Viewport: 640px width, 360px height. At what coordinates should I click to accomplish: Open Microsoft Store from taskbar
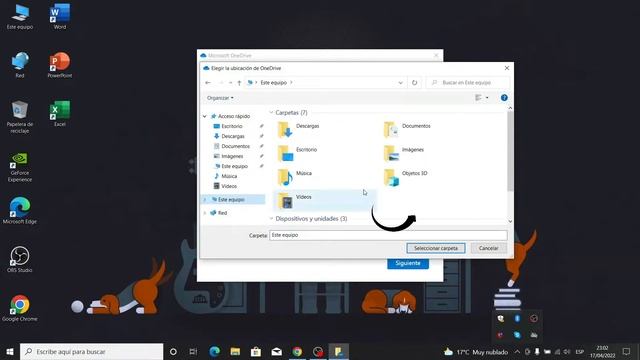(x=256, y=351)
